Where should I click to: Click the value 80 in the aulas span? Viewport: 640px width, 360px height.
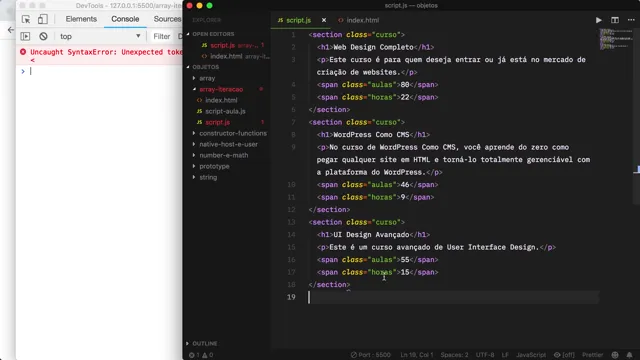coord(404,85)
